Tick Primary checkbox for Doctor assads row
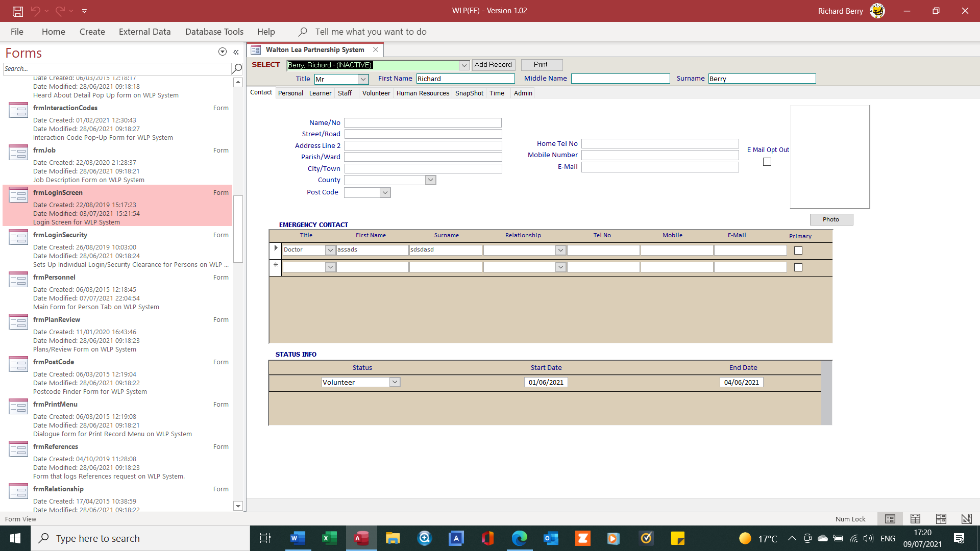 798,251
